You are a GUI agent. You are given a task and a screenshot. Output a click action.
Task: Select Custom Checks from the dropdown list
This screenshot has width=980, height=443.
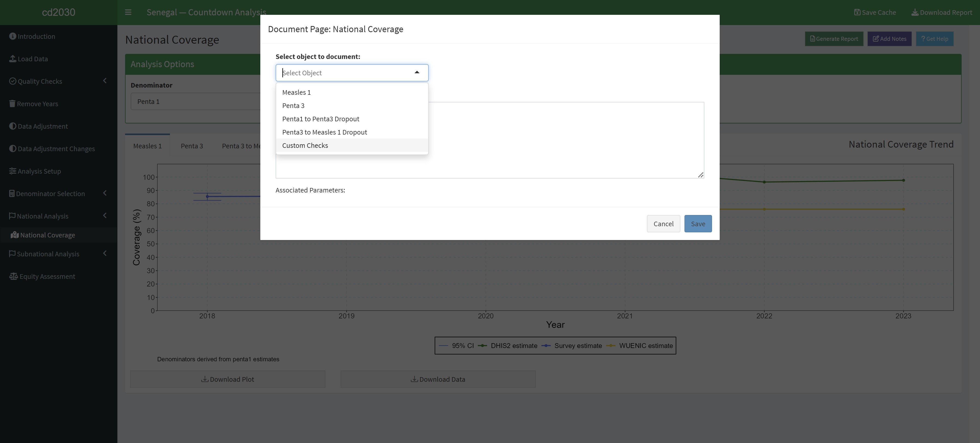tap(305, 145)
